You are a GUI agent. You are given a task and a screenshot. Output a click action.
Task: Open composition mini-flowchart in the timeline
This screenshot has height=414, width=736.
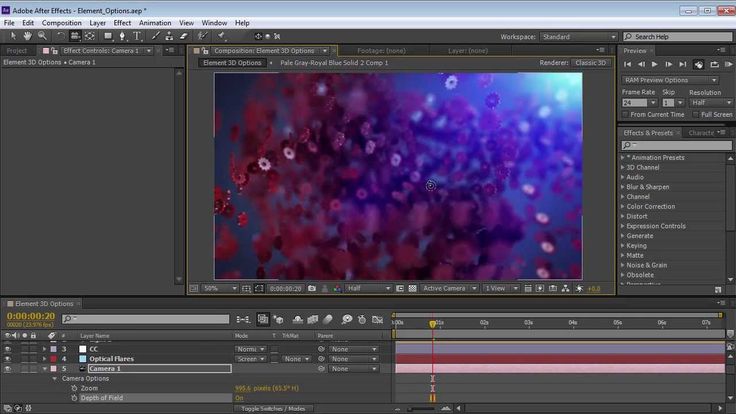[243, 320]
